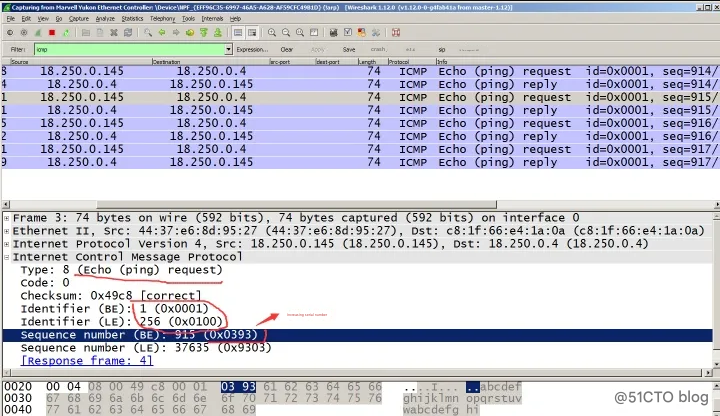Close capture file X icon
Screen dimensions: 720x416
[114, 33]
